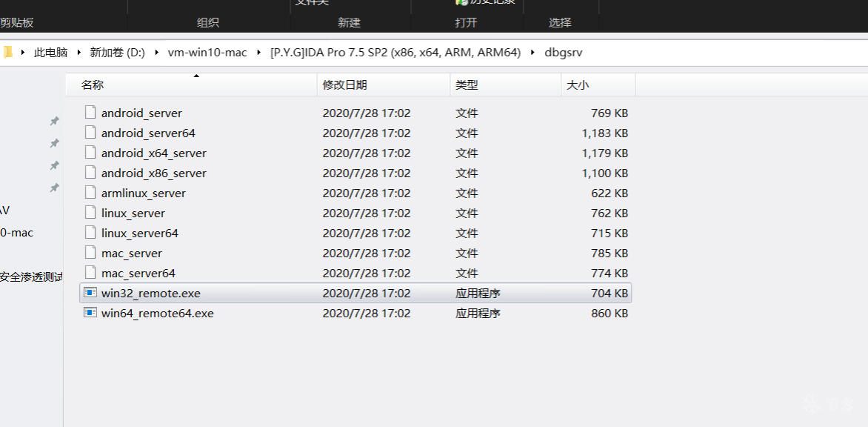The image size is (868, 427).
Task: Click the 1,183 KB size cell
Action: click(x=605, y=133)
